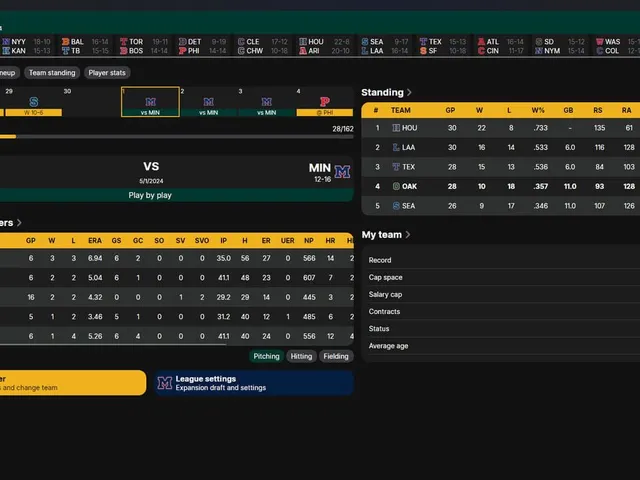Click the 6.94 ERA cell
The width and height of the screenshot is (640, 480).
coord(95,258)
